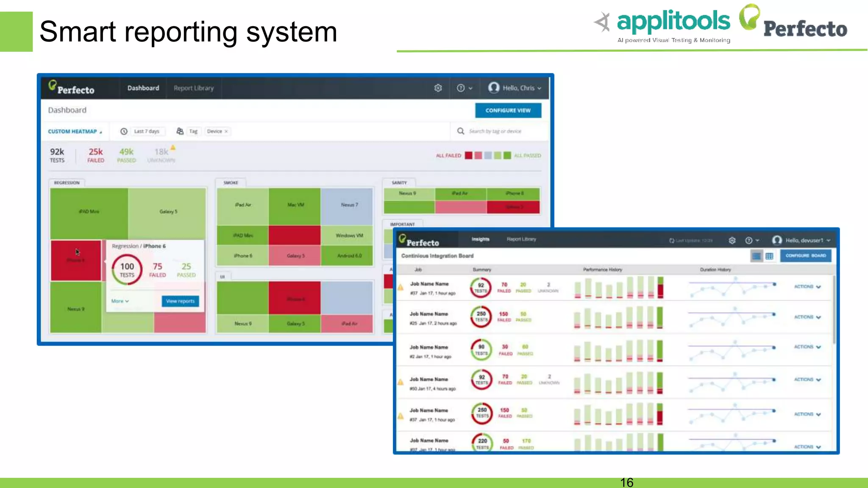Click the people tag icon beside Tag
The height and width of the screenshot is (488, 868).
click(180, 131)
